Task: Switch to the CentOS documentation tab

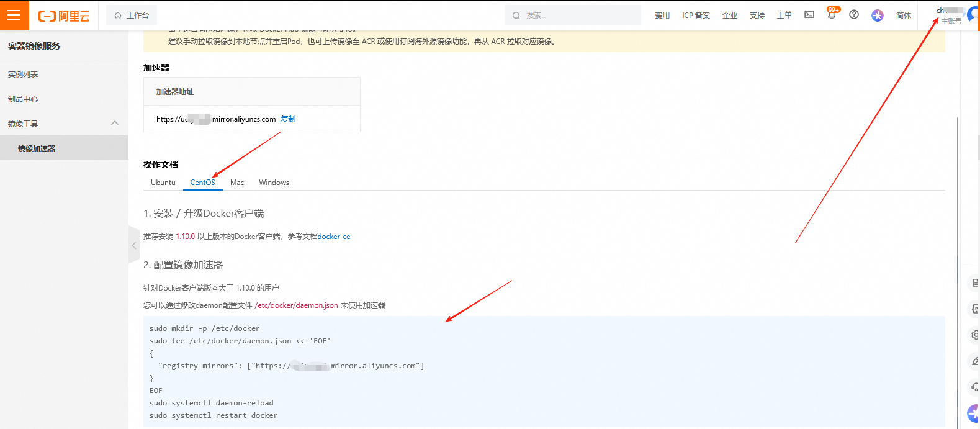Action: pos(203,182)
